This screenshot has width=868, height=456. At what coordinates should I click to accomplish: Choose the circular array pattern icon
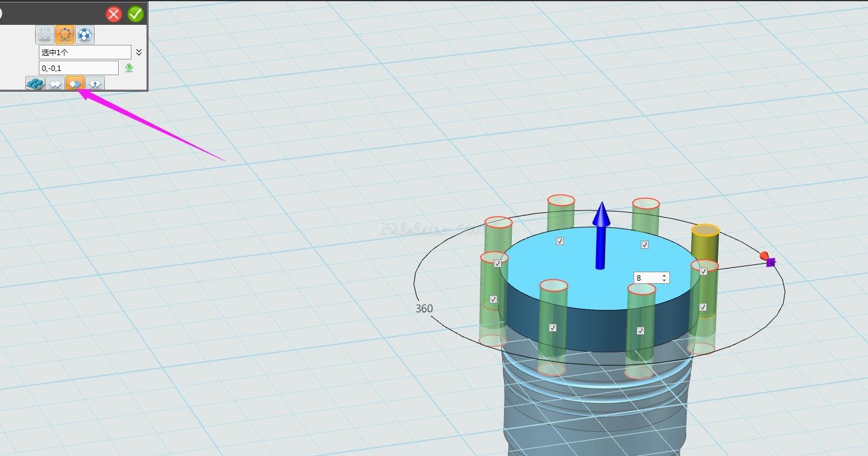pos(65,35)
